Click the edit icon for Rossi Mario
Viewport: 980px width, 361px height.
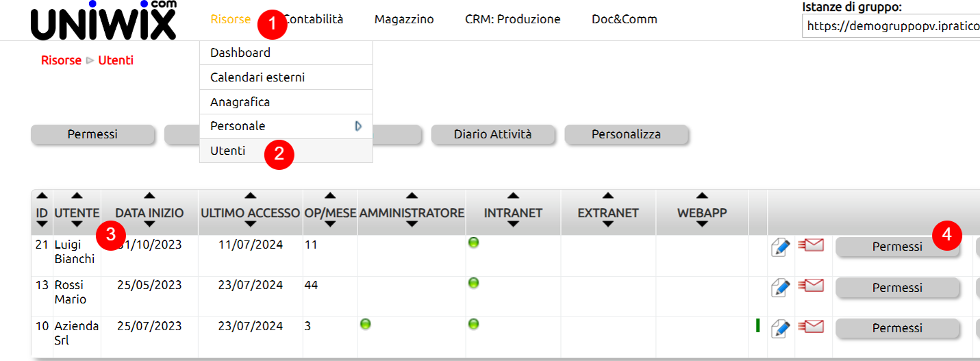click(x=780, y=288)
